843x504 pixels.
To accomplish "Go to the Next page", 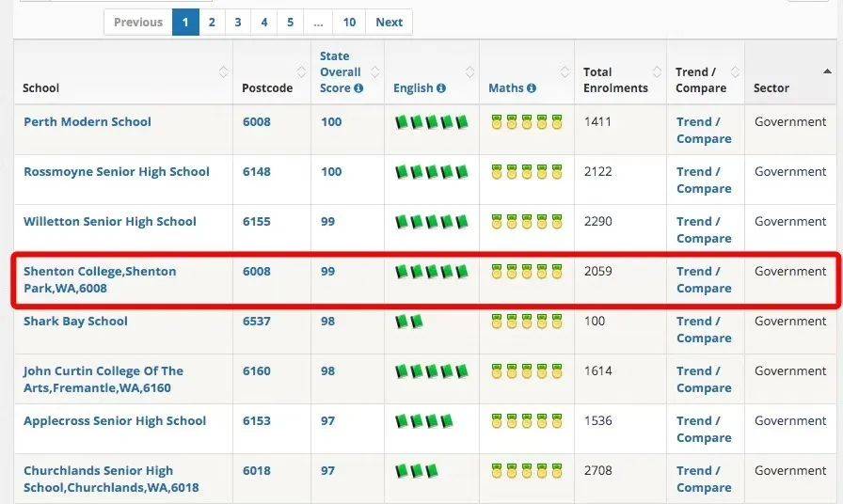I will tap(390, 22).
